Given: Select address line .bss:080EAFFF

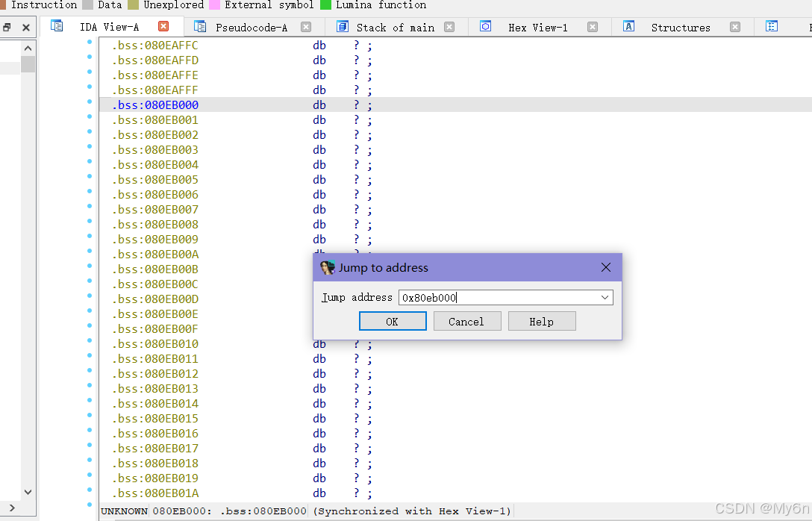Looking at the screenshot, I should [x=155, y=90].
